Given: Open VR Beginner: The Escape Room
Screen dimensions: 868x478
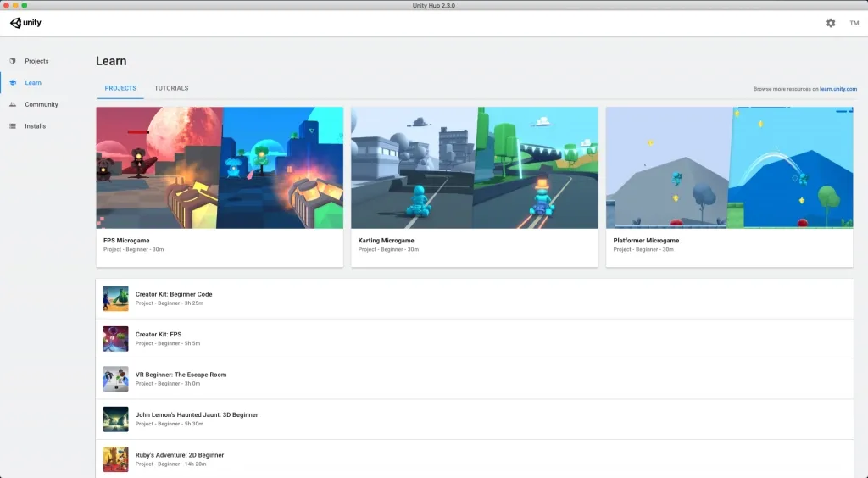Looking at the screenshot, I should 181,375.
